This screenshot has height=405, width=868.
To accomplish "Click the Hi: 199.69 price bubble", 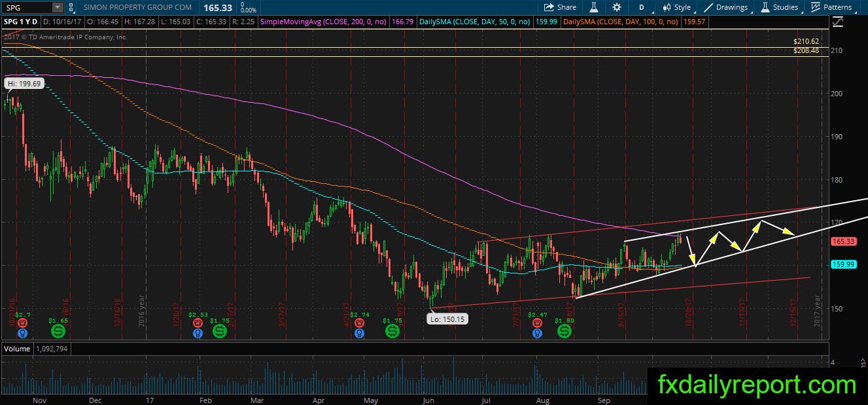I will [24, 84].
